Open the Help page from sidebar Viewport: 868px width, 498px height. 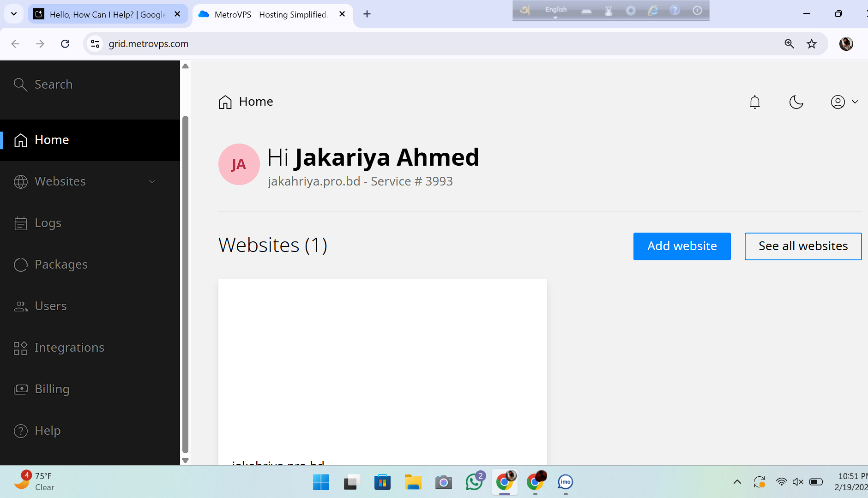point(48,431)
